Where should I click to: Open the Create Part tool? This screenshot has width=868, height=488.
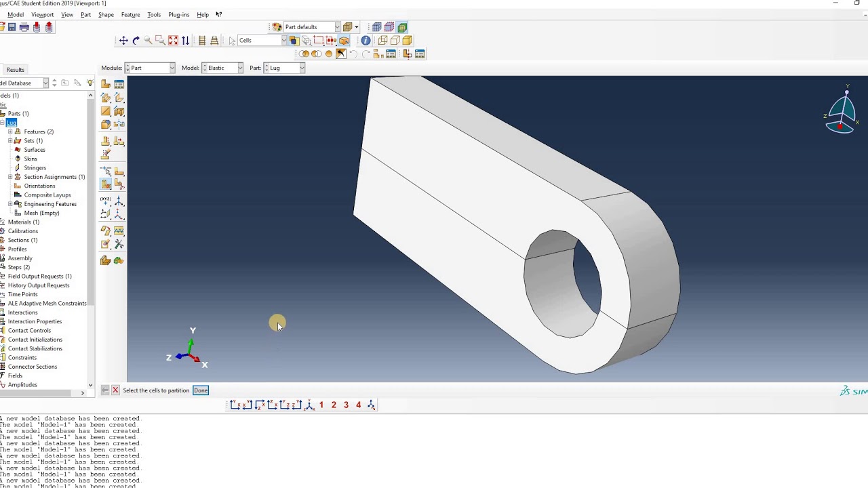pos(106,84)
